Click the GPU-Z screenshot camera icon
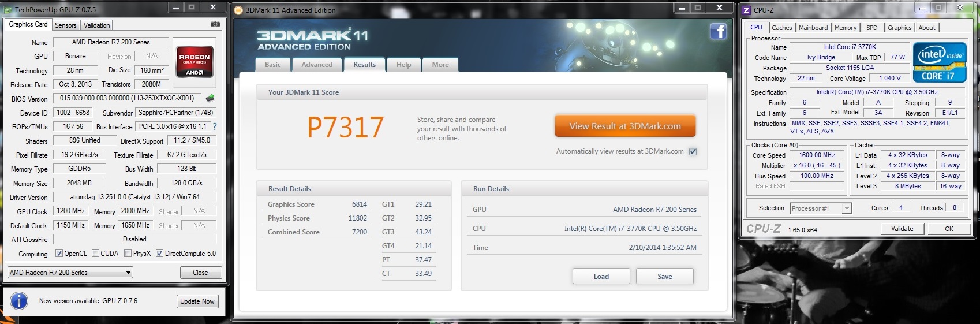The height and width of the screenshot is (324, 980). click(x=215, y=24)
